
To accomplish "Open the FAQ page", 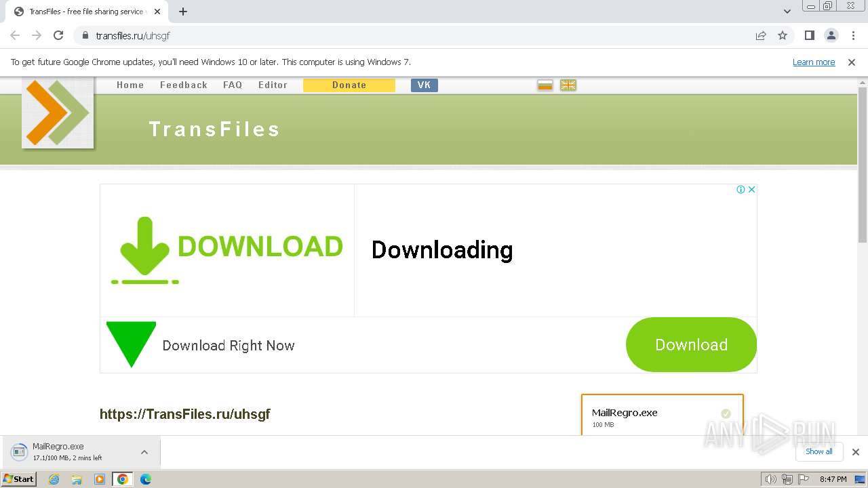I will click(233, 85).
